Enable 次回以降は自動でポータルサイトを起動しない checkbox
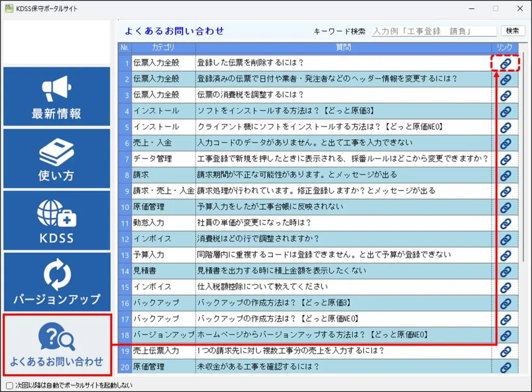 9,386
